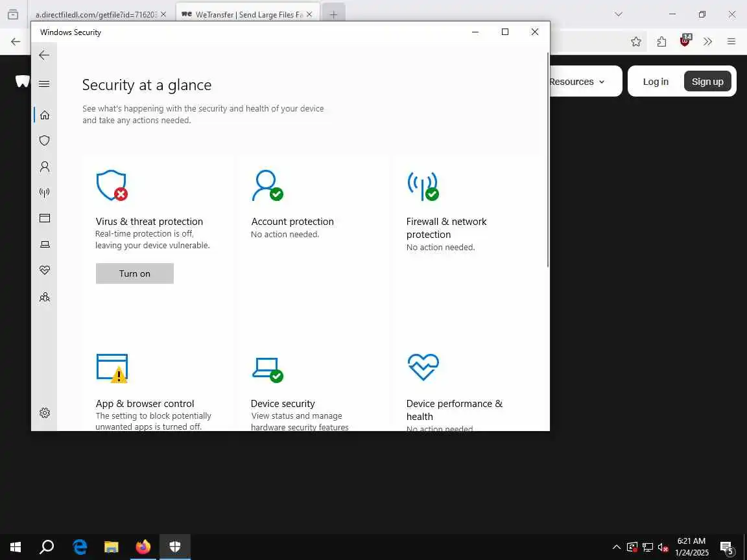Viewport: 747px width, 560px height.
Task: Switch to Firefox in taskbar
Action: pos(143,546)
